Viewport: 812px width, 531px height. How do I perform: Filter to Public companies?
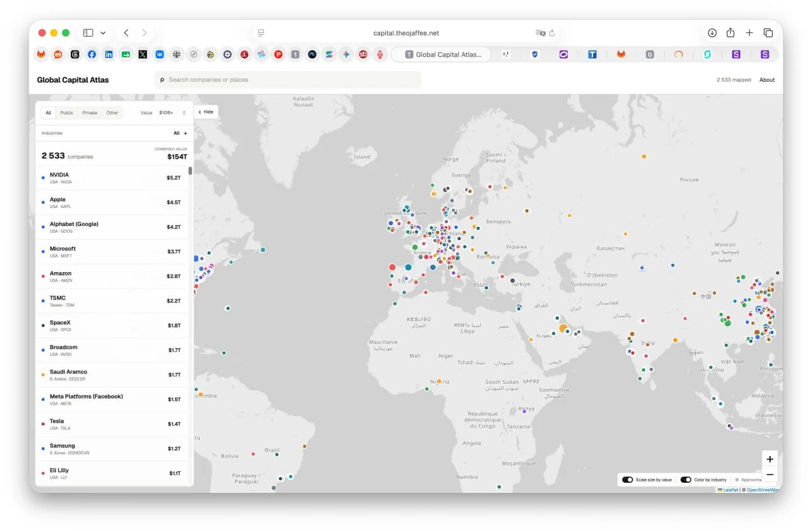point(67,113)
